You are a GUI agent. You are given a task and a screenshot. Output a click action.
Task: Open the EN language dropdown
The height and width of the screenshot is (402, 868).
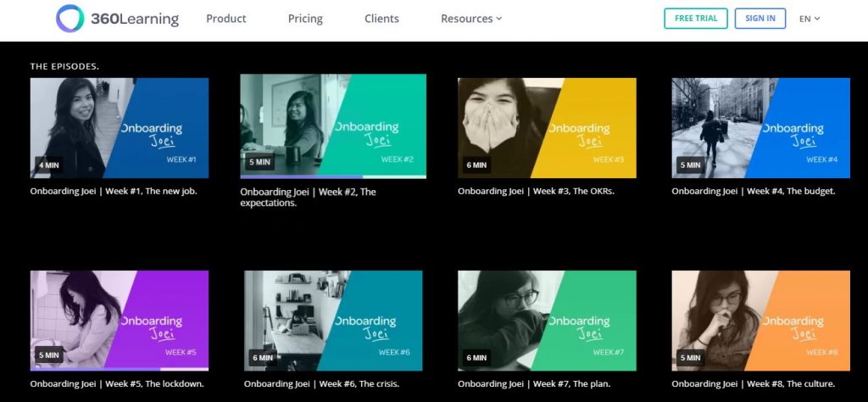(x=810, y=19)
